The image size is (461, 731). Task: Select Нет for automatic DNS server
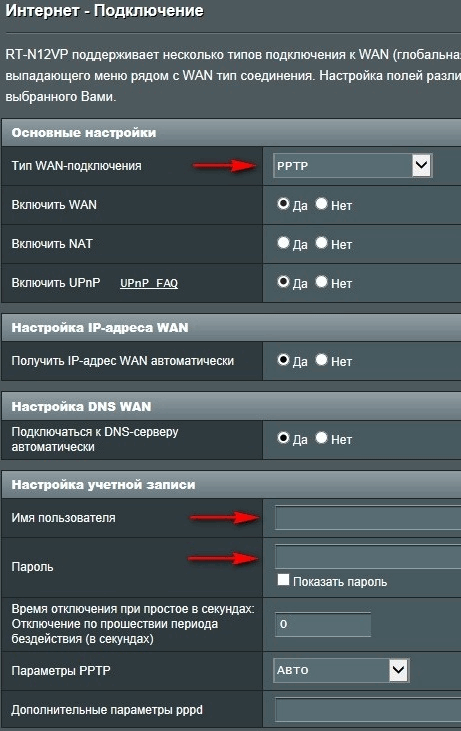322,438
